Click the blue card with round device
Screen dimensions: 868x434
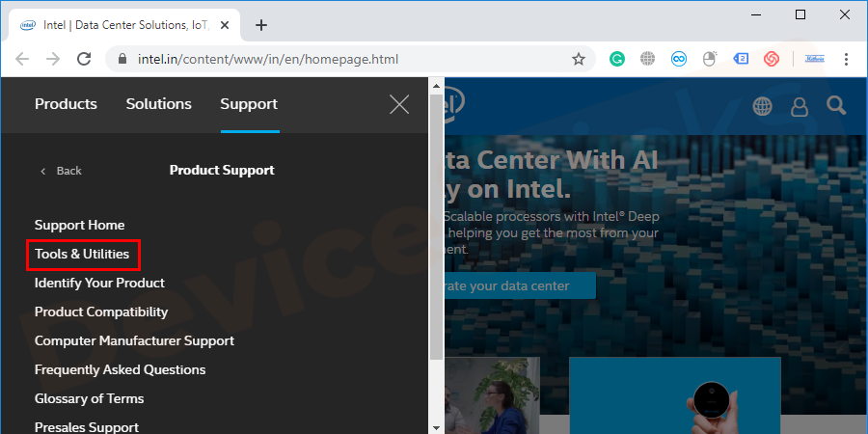[675, 395]
